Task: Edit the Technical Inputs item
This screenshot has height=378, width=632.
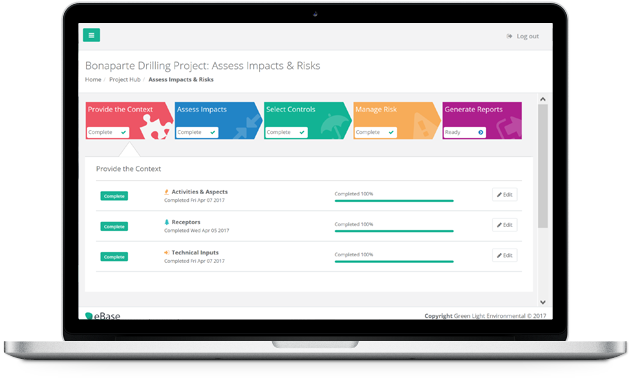Action: click(x=505, y=255)
